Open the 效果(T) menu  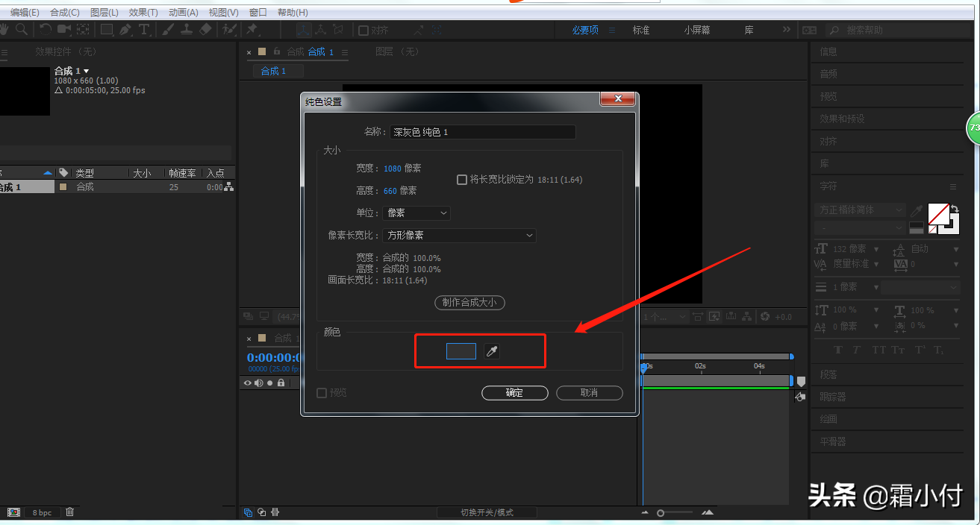[x=143, y=13]
